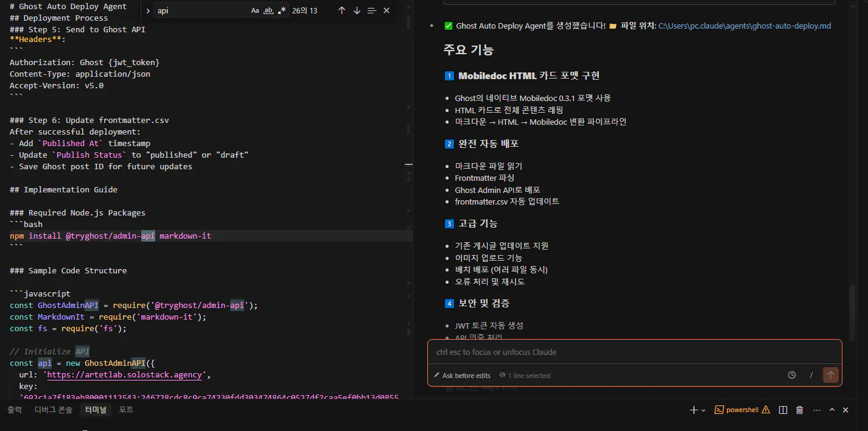Viewport: 868px width, 431px height.
Task: Click 'JWT 토큰 자동 생성' bullet
Action: [x=489, y=326]
